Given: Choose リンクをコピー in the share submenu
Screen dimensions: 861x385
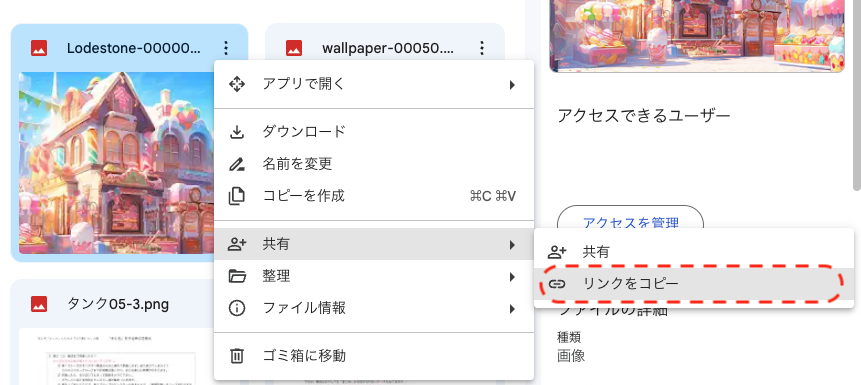Looking at the screenshot, I should (694, 284).
